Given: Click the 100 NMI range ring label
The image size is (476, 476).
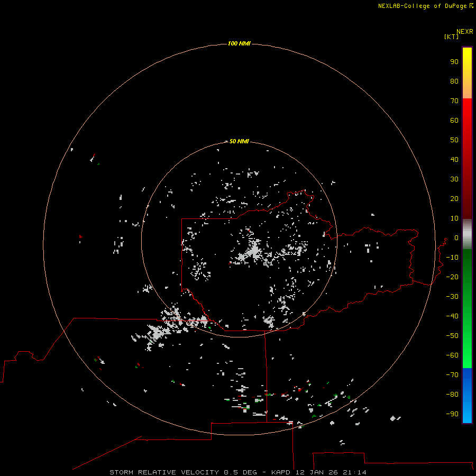Looking at the screenshot, I should tap(239, 43).
